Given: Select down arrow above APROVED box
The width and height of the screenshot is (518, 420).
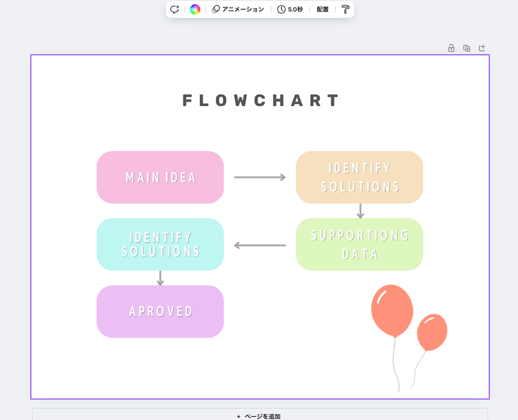Looking at the screenshot, I should point(160,278).
